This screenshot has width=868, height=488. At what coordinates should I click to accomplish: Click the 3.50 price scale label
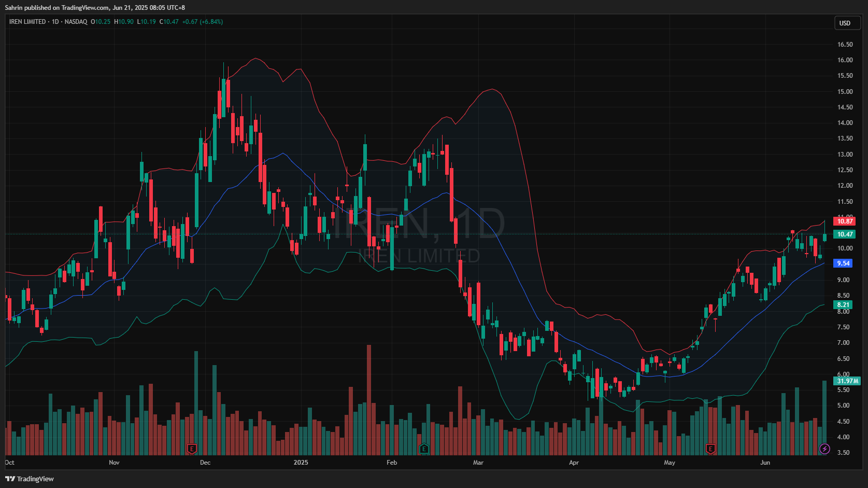(844, 453)
